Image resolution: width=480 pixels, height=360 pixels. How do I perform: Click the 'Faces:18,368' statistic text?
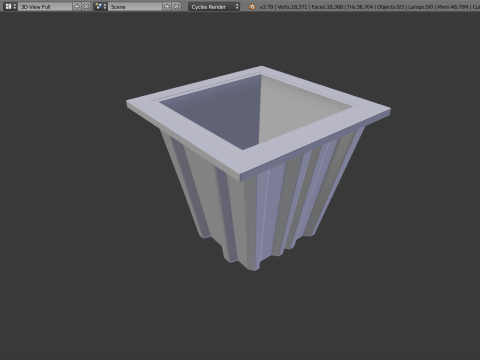(x=327, y=7)
